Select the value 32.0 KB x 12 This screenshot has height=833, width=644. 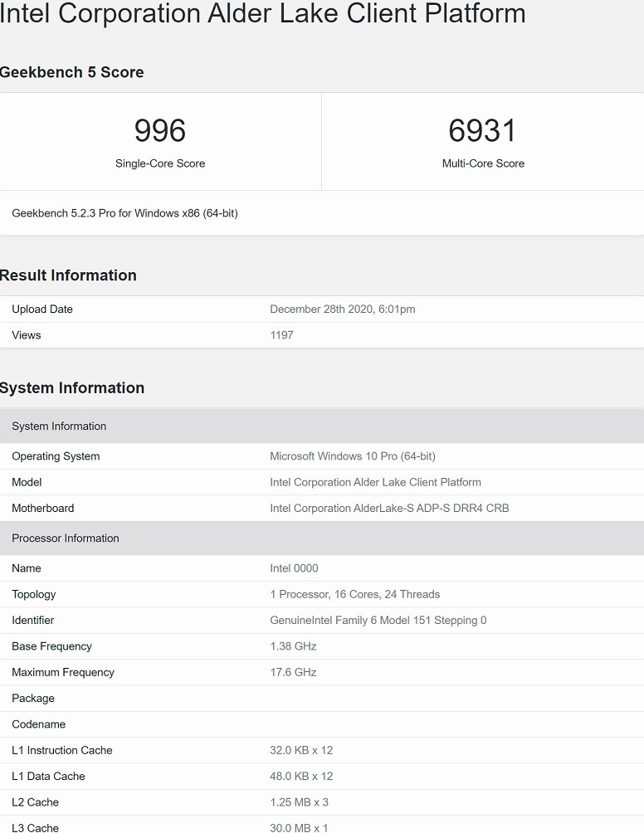tap(301, 751)
